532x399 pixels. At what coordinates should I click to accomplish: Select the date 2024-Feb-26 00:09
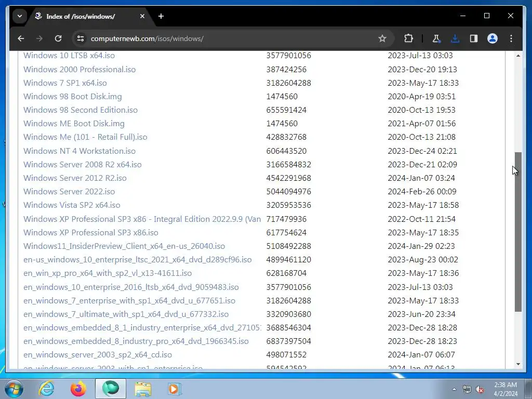click(x=422, y=192)
